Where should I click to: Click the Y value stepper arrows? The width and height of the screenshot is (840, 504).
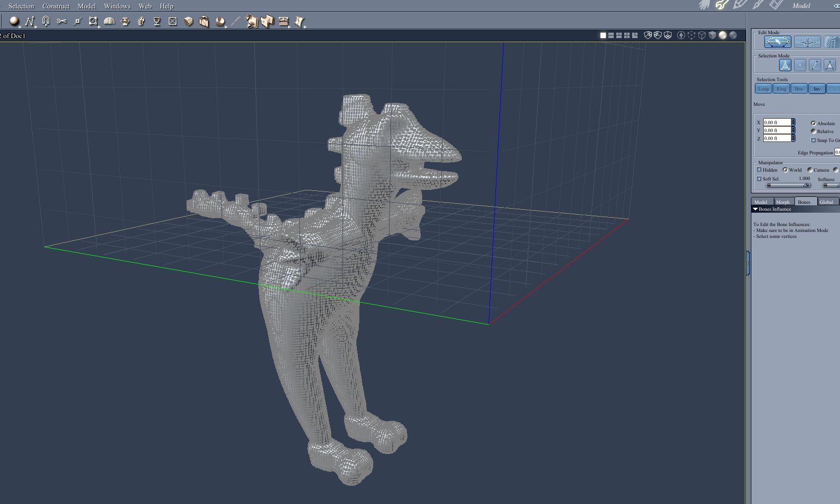(x=793, y=130)
